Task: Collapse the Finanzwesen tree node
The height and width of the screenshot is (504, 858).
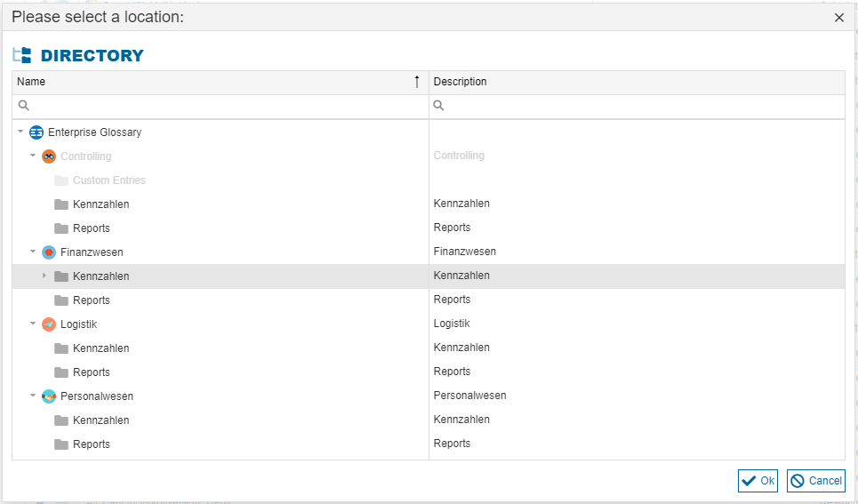Action: 33,252
